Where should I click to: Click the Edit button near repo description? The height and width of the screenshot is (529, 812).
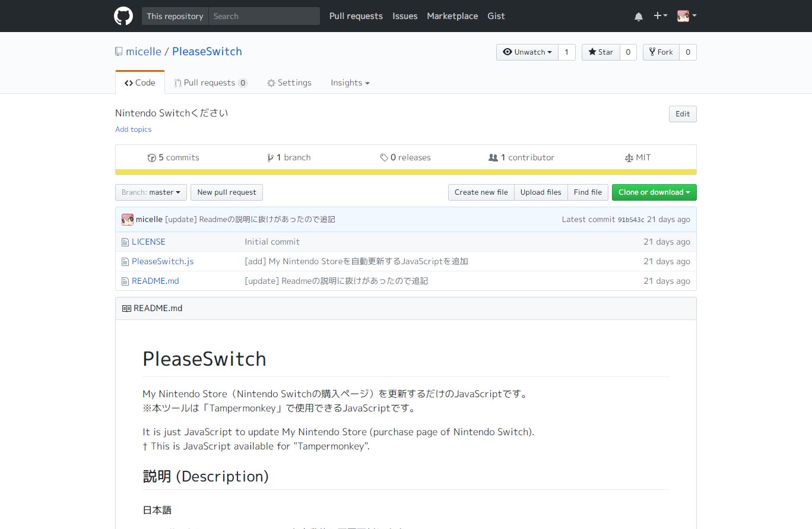682,113
